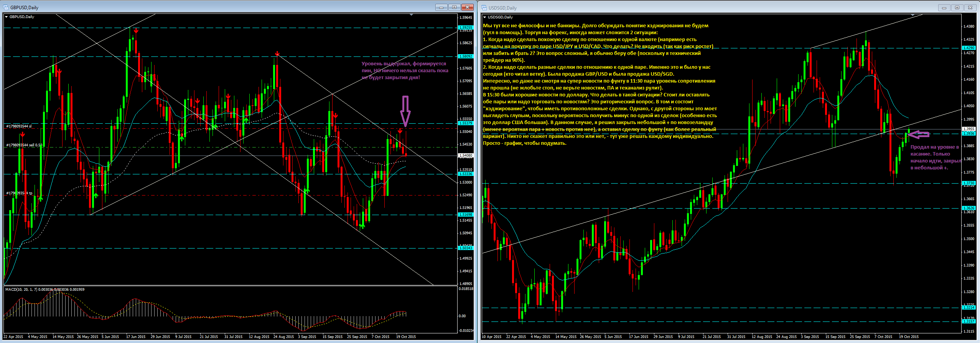Screen dimensions: 980x343
Task: Click the "1.59255" cyan price label
Action: (x=466, y=28)
